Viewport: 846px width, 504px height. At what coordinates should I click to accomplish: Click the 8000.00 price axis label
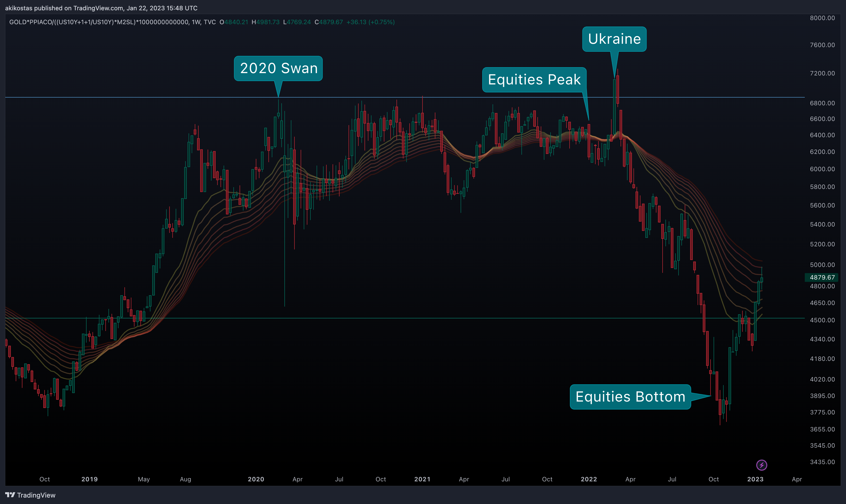[822, 18]
